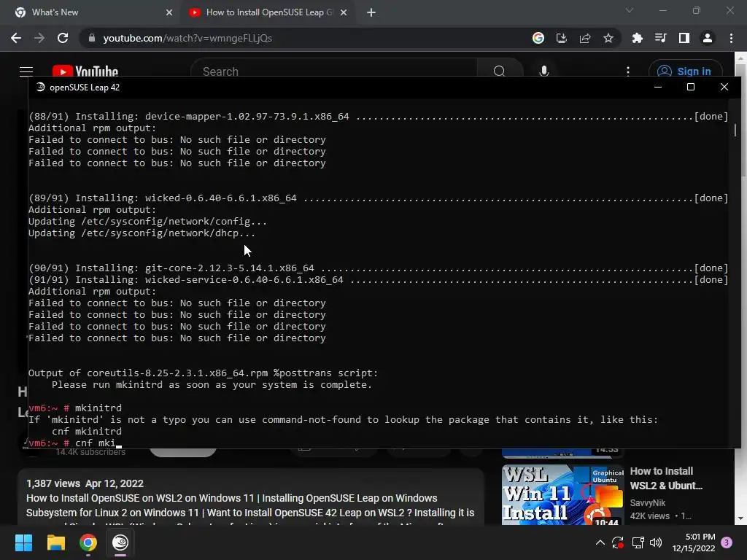
Task: Open the Chrome profile icon
Action: point(708,38)
